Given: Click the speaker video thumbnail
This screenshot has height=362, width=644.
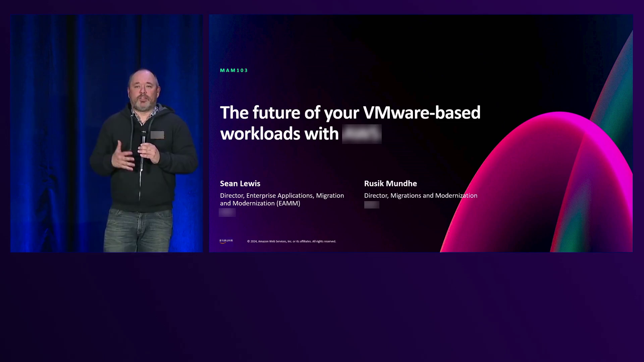Looking at the screenshot, I should point(106,133).
